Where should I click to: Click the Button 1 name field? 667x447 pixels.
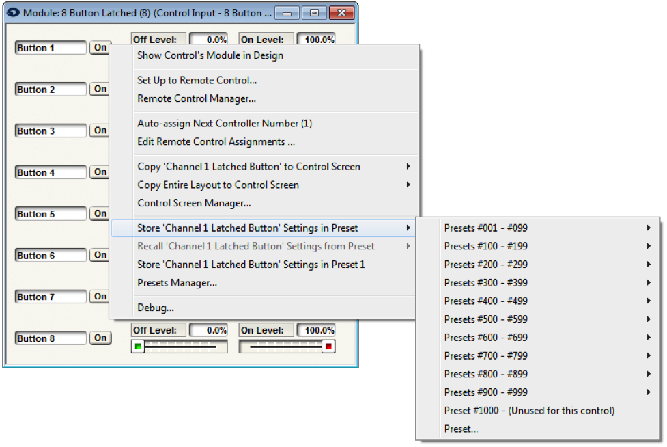[51, 48]
